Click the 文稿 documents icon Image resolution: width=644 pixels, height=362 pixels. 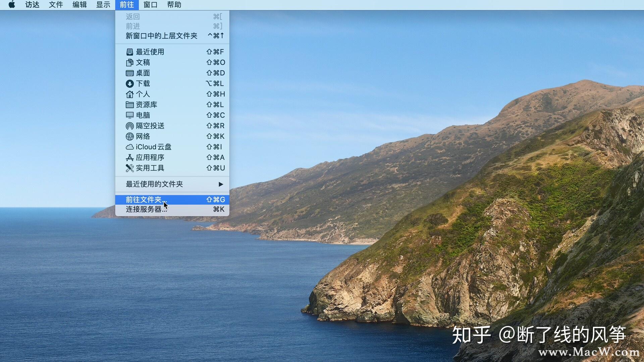(129, 63)
